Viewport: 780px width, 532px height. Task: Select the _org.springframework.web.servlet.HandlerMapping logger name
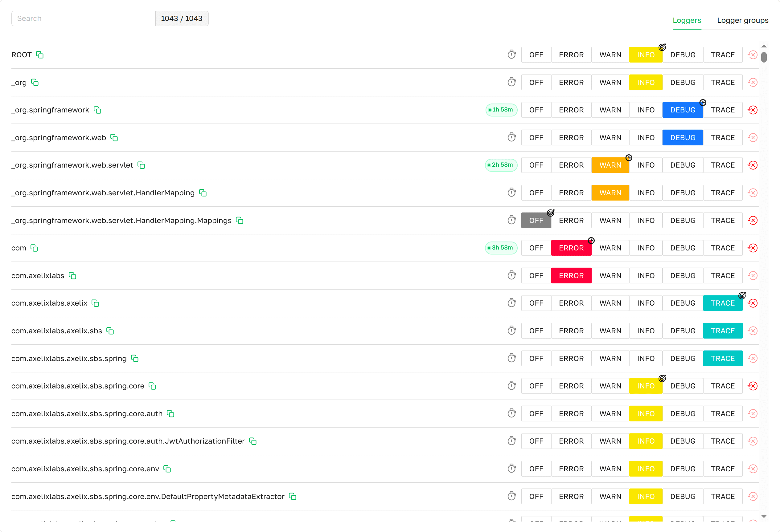tap(103, 193)
